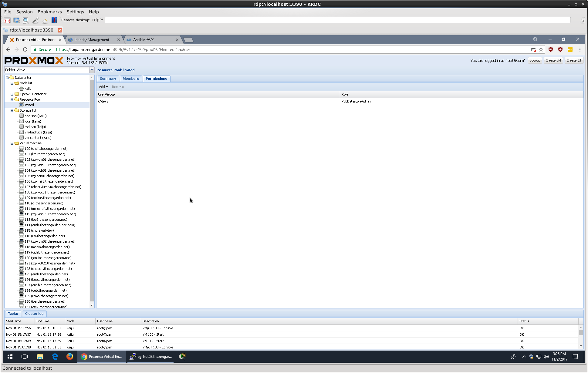
Task: Close the rdp://localhost:3390 session tab
Action: pyautogui.click(x=60, y=30)
